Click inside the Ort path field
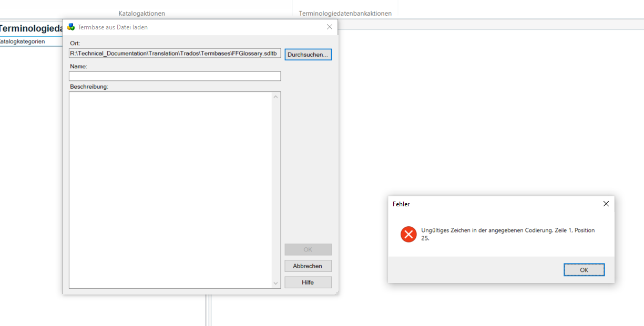The width and height of the screenshot is (644, 326). 173,54
